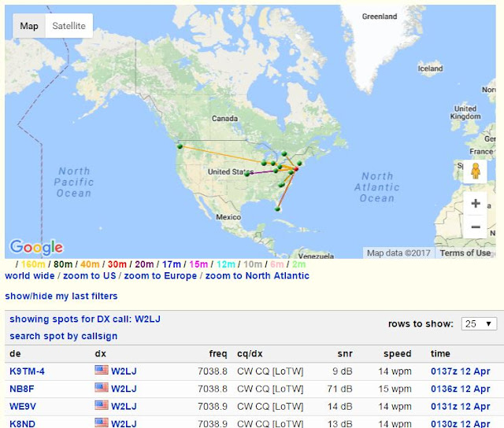Toggle show/hide my last filters
This screenshot has width=504, height=428.
click(61, 296)
